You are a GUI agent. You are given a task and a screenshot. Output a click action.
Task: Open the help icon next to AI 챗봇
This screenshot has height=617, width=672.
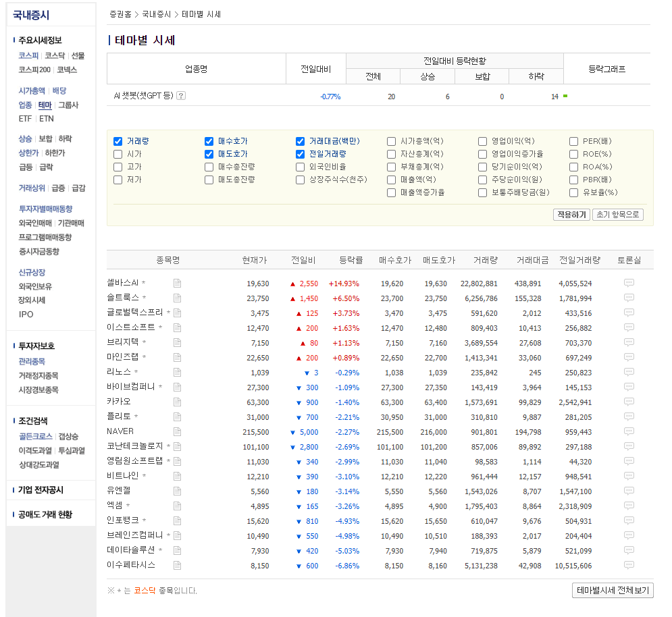181,96
